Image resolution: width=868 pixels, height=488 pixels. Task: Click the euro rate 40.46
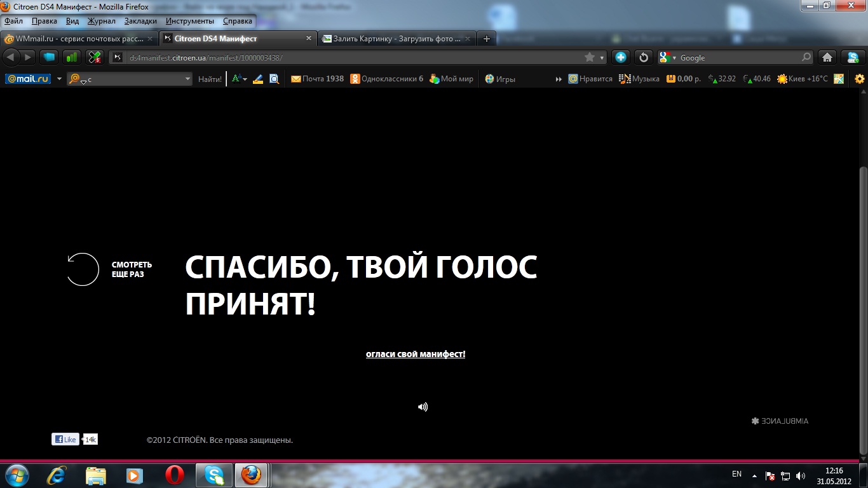pos(757,79)
